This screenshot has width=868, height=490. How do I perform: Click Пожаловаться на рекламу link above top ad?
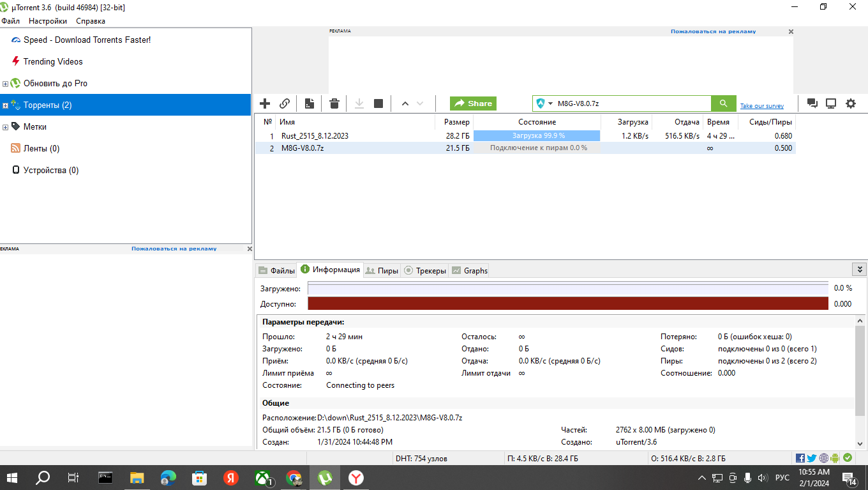point(713,31)
